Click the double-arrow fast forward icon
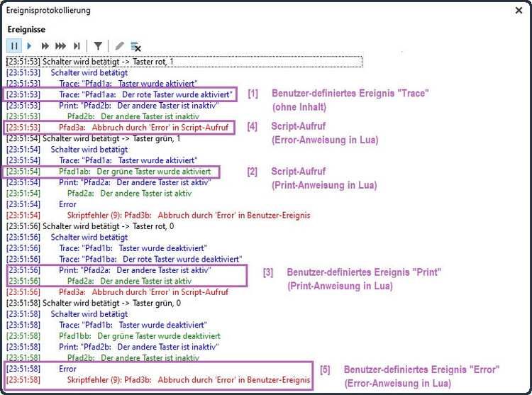The width and height of the screenshot is (532, 395). tap(45, 46)
